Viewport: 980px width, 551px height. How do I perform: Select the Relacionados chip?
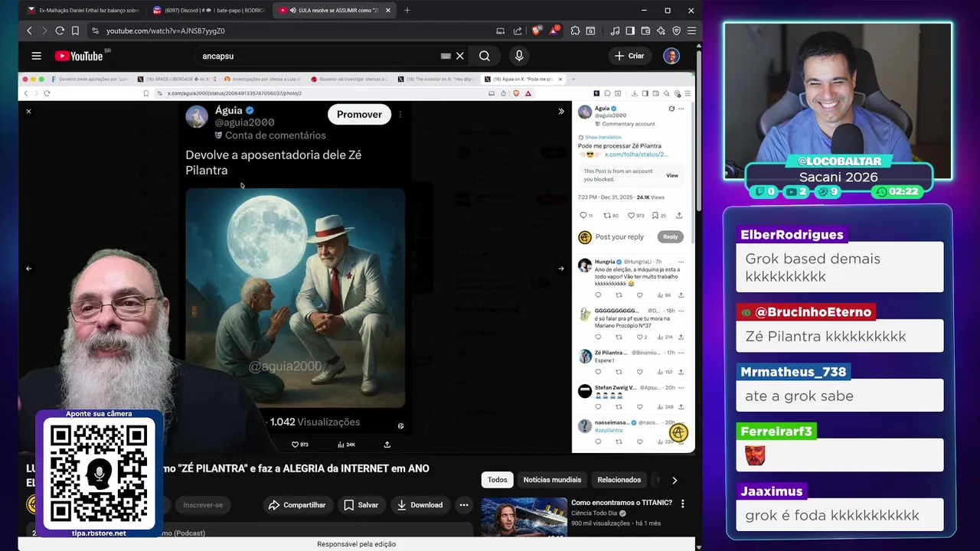point(619,480)
